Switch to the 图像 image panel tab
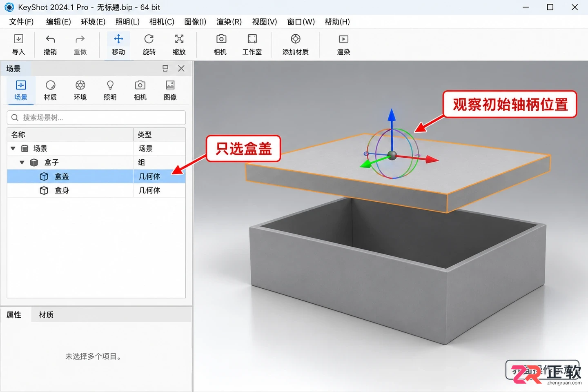This screenshot has height=392, width=588. pyautogui.click(x=170, y=90)
